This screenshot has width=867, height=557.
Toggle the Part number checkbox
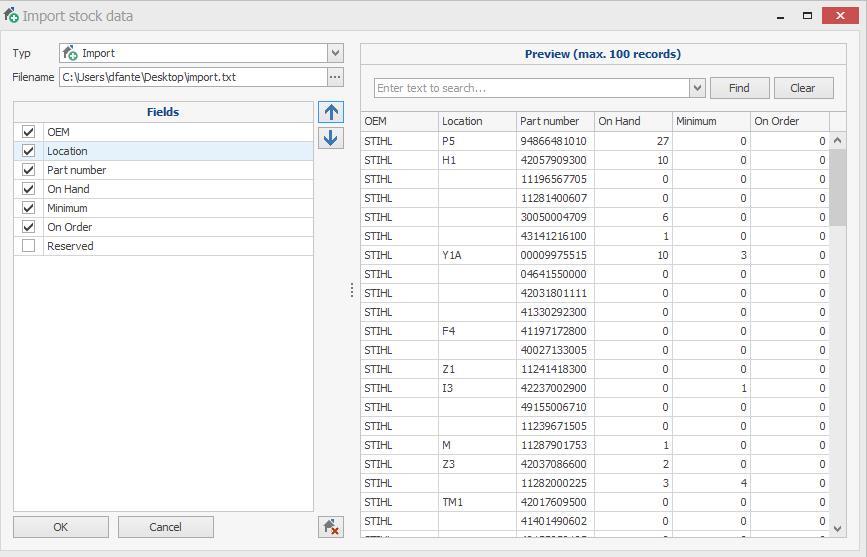coord(28,170)
